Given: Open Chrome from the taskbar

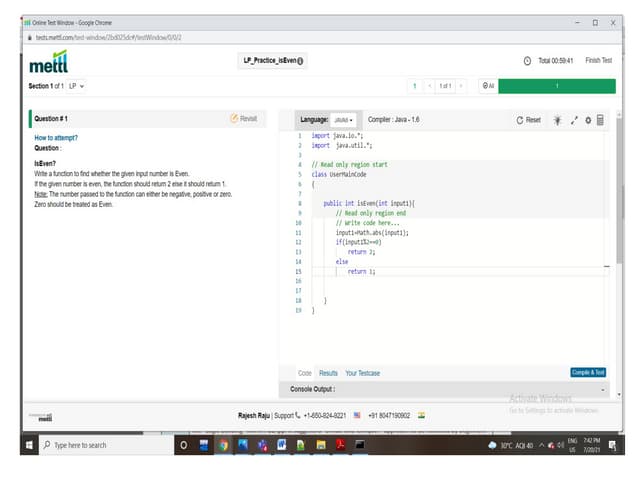Looking at the screenshot, I should click(x=223, y=445).
